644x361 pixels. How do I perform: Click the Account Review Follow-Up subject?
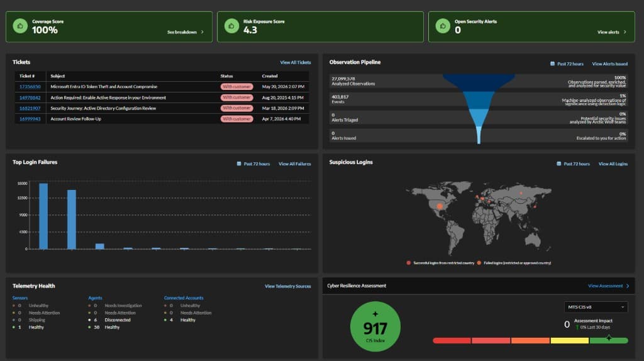pyautogui.click(x=75, y=119)
